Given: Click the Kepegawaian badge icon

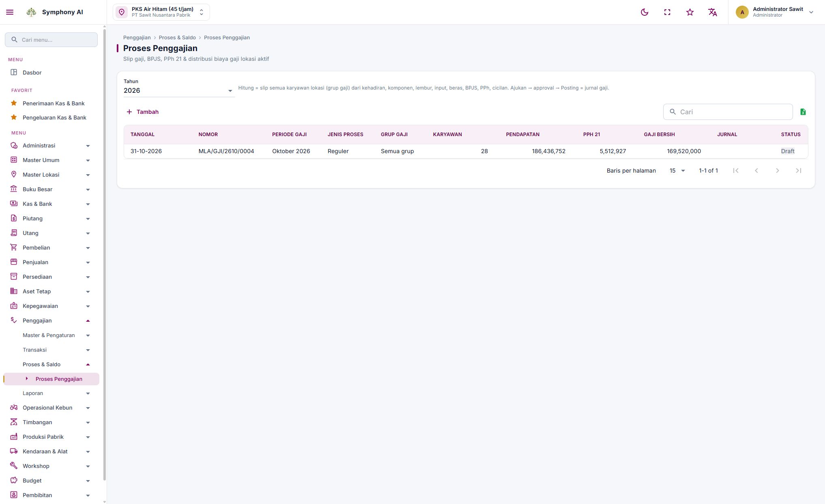Looking at the screenshot, I should coord(14,306).
